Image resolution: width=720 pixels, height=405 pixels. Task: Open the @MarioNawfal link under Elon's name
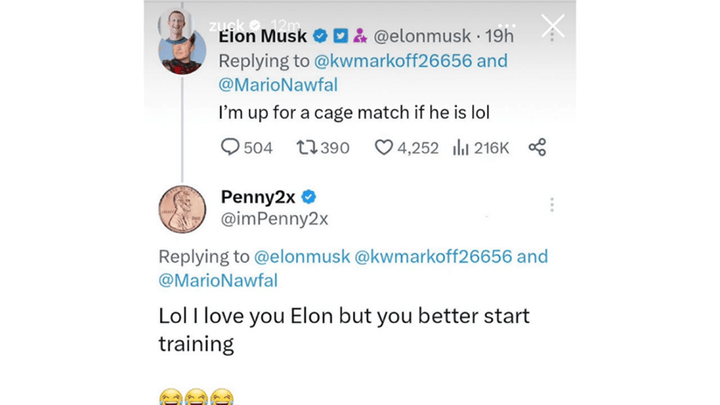(278, 85)
